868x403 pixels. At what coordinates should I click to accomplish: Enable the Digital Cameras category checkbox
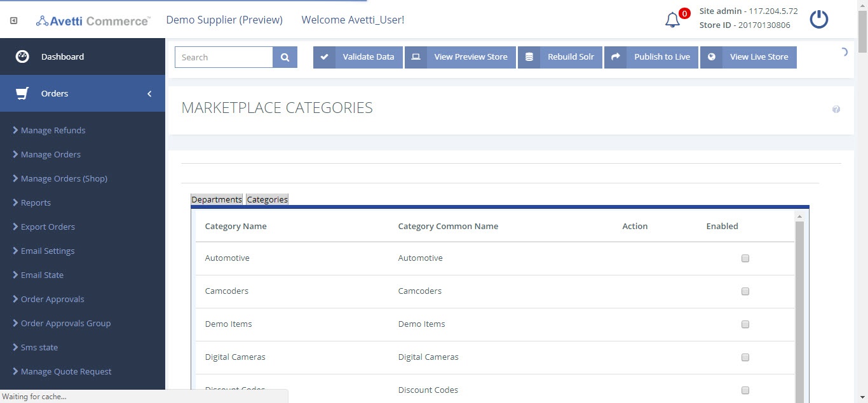pos(745,357)
